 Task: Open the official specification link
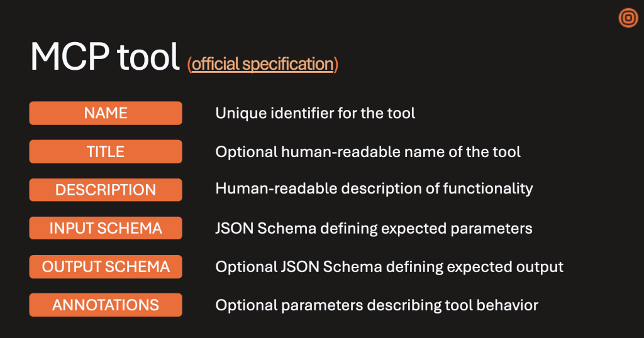coord(262,64)
